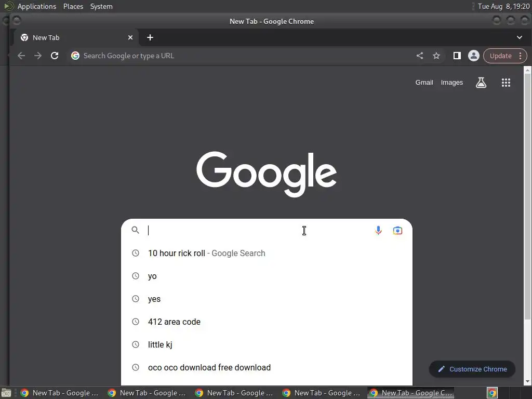Share this page icon
The width and height of the screenshot is (532, 399).
coord(420,56)
